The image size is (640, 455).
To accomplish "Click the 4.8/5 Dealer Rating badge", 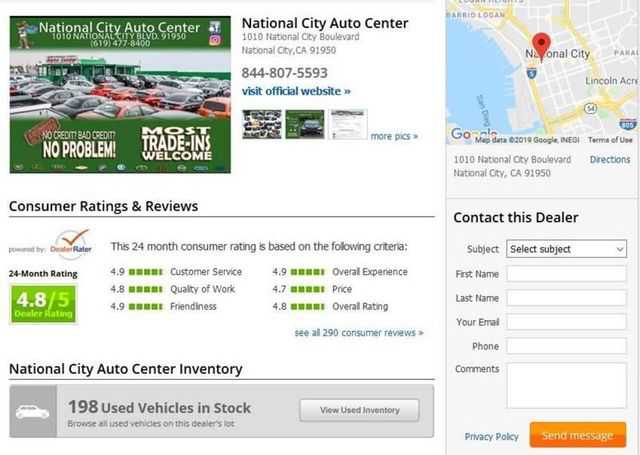I will point(43,304).
